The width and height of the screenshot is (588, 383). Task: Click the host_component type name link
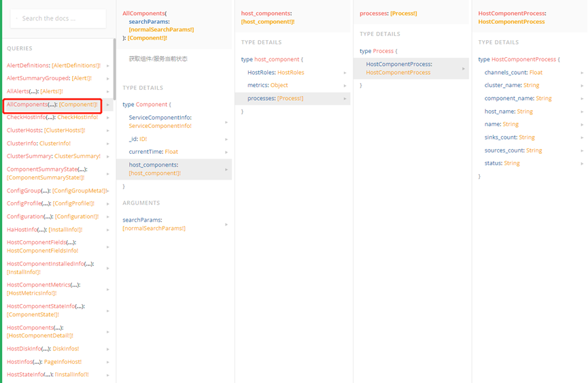277,59
